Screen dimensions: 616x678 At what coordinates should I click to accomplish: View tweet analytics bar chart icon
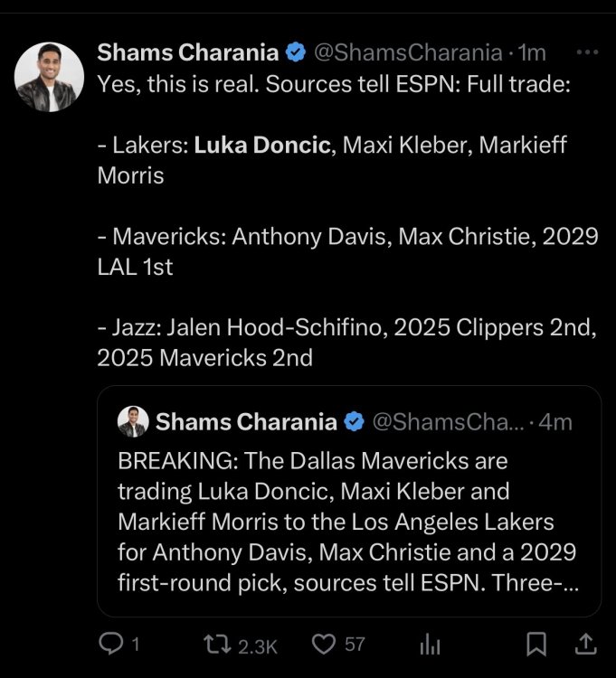click(431, 644)
